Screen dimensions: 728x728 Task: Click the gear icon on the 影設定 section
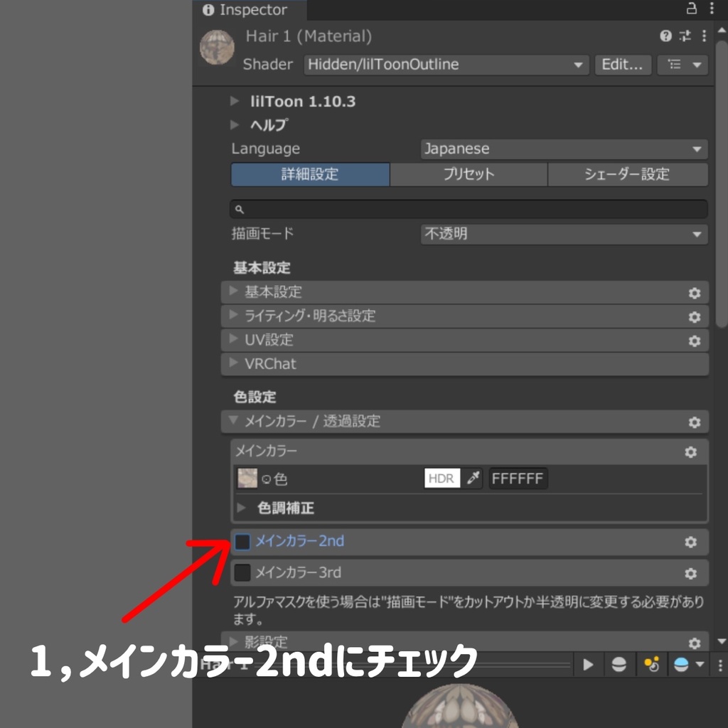click(695, 643)
